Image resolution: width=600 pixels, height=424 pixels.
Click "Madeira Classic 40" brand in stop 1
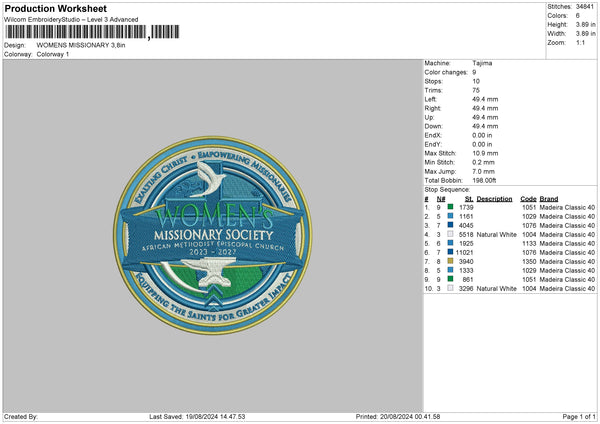[x=567, y=207]
